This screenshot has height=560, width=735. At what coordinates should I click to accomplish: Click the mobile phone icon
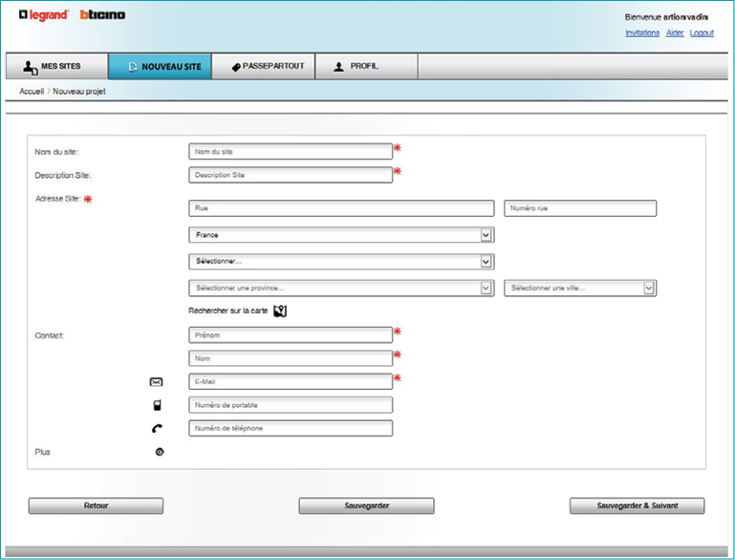tap(158, 405)
